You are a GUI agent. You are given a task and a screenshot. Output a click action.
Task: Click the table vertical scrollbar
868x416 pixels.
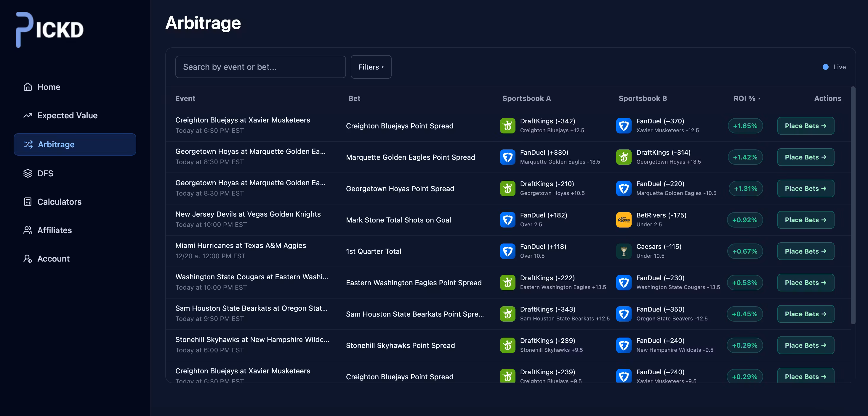click(x=853, y=205)
